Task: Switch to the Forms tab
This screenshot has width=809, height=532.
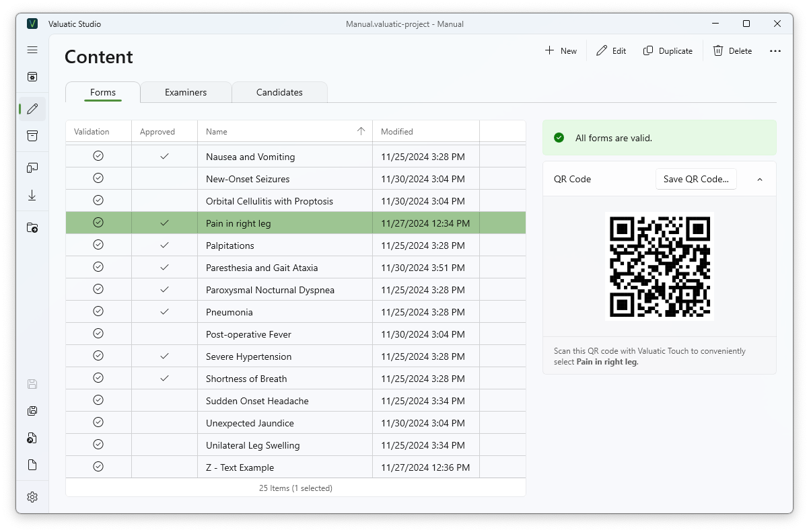Action: tap(103, 92)
